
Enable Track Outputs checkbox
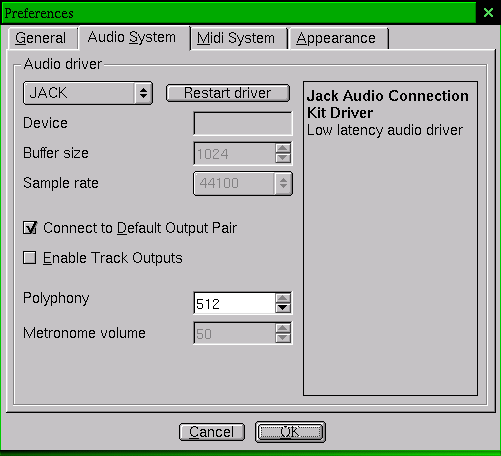30,258
